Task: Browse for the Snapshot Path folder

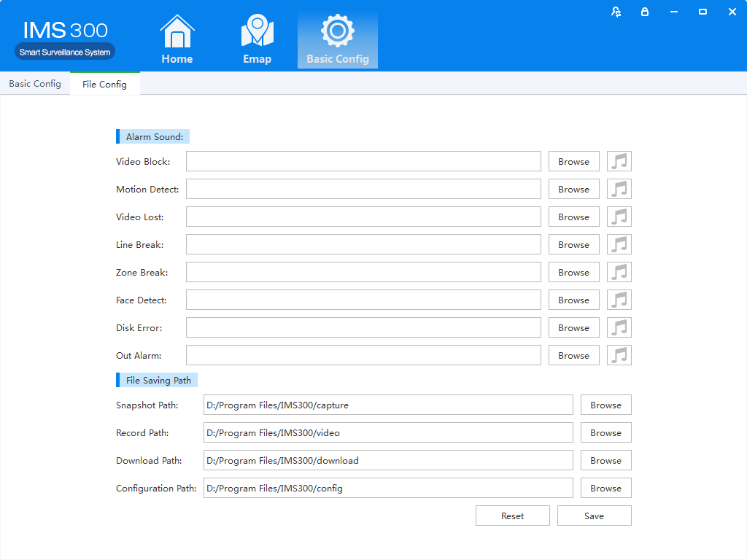Action: pyautogui.click(x=605, y=405)
